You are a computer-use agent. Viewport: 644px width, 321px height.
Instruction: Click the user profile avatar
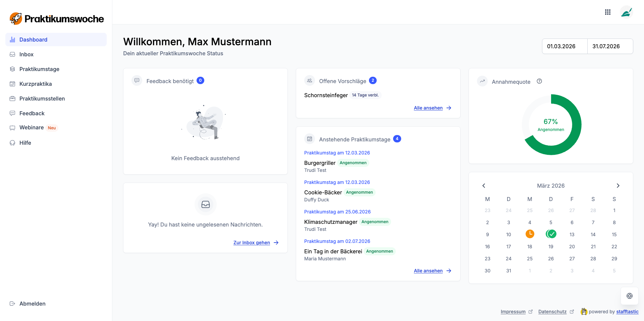click(626, 12)
